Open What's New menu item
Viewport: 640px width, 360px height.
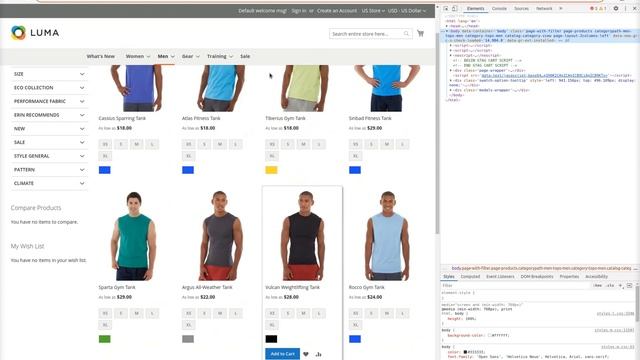tap(100, 56)
